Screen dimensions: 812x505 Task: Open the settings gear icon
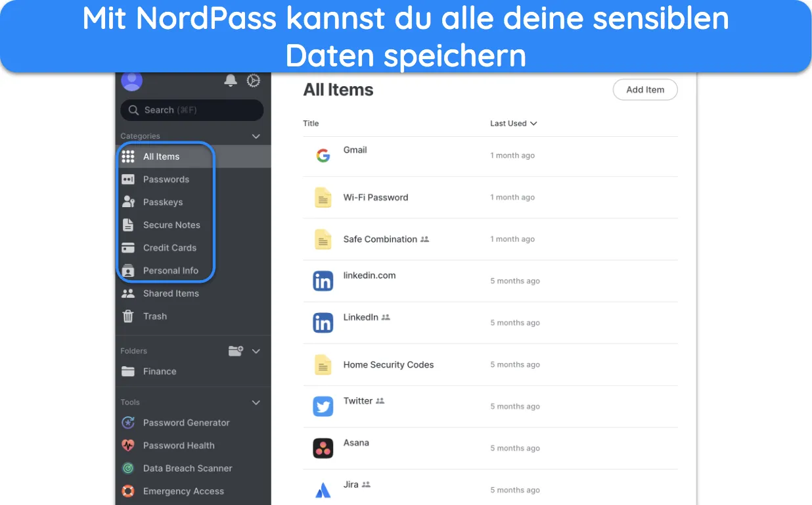[x=254, y=81]
